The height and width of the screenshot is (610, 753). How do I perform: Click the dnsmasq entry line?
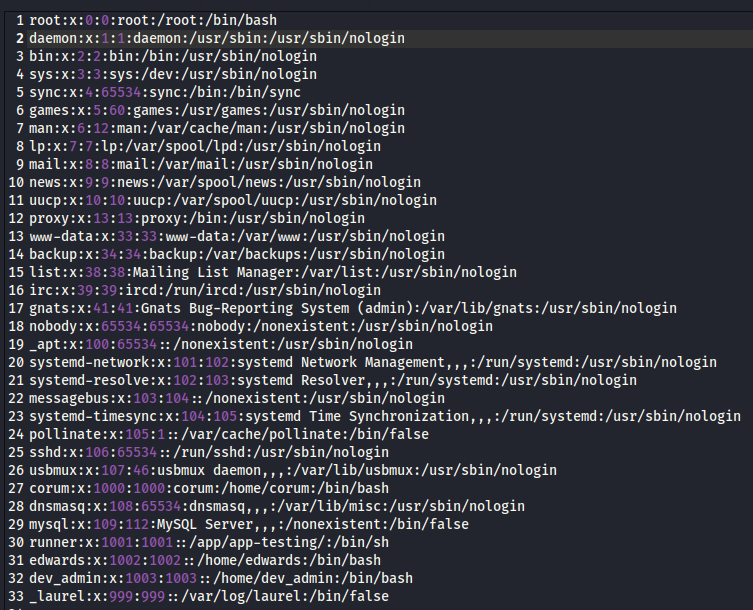coord(277,506)
